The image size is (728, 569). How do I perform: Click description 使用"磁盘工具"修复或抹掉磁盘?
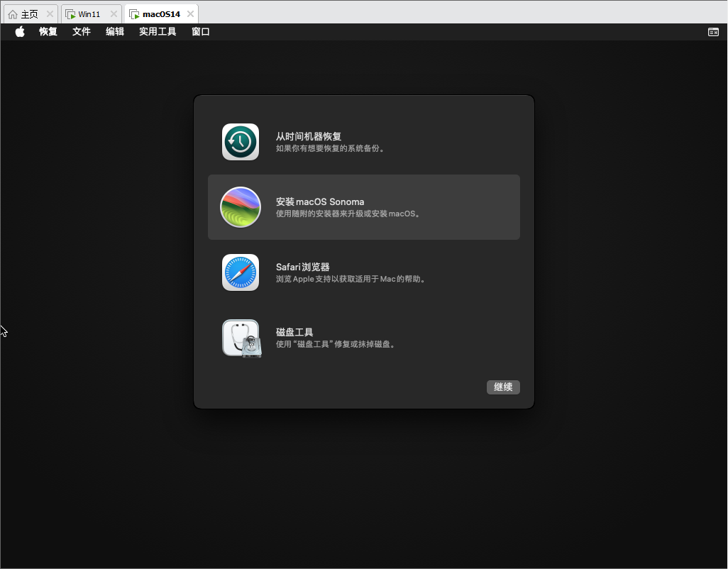336,344
